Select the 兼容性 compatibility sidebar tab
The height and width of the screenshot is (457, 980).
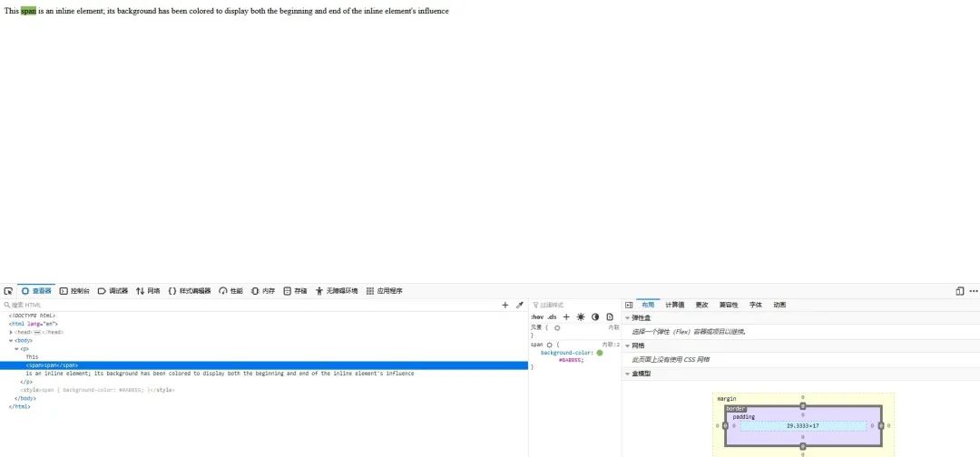tap(728, 306)
